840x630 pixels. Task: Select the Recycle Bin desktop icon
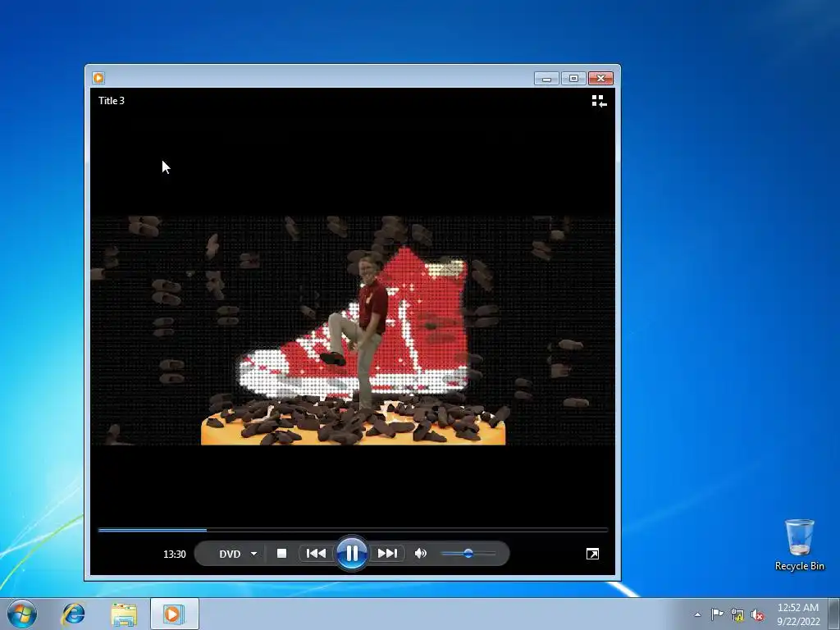[799, 545]
